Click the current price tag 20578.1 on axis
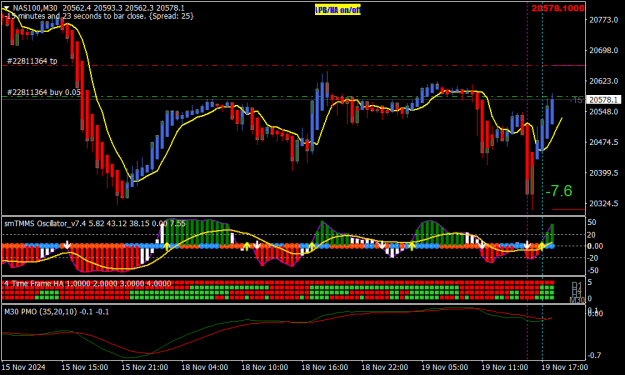 pos(603,100)
